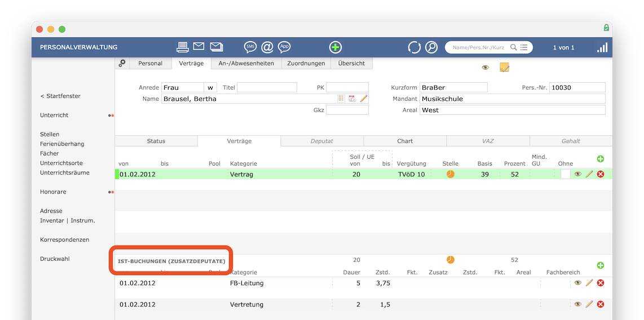Switch to the Personal tab
This screenshot has height=320, width=644.
tap(151, 63)
